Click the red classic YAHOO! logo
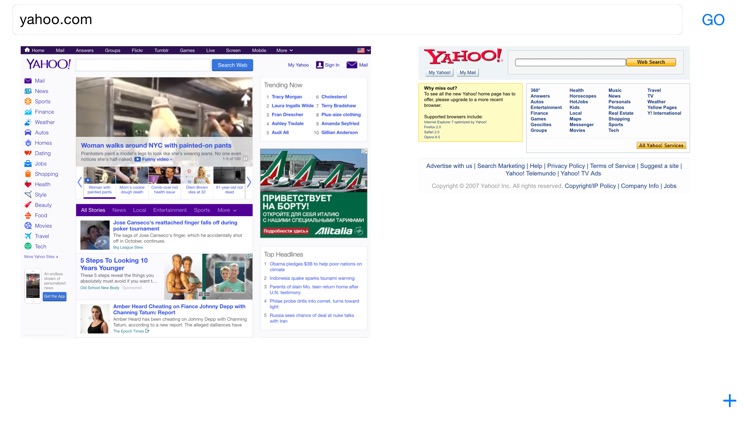Screen dimensions: 750x422 pyautogui.click(x=463, y=56)
